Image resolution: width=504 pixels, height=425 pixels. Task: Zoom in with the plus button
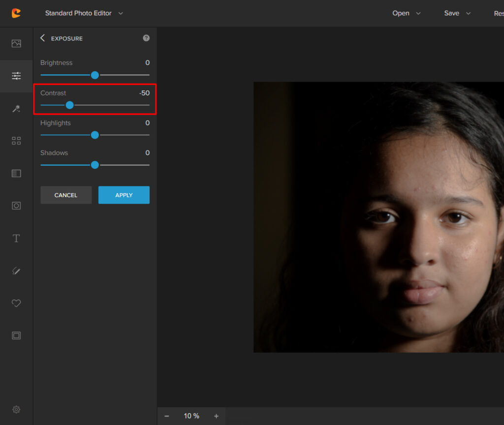tap(217, 416)
